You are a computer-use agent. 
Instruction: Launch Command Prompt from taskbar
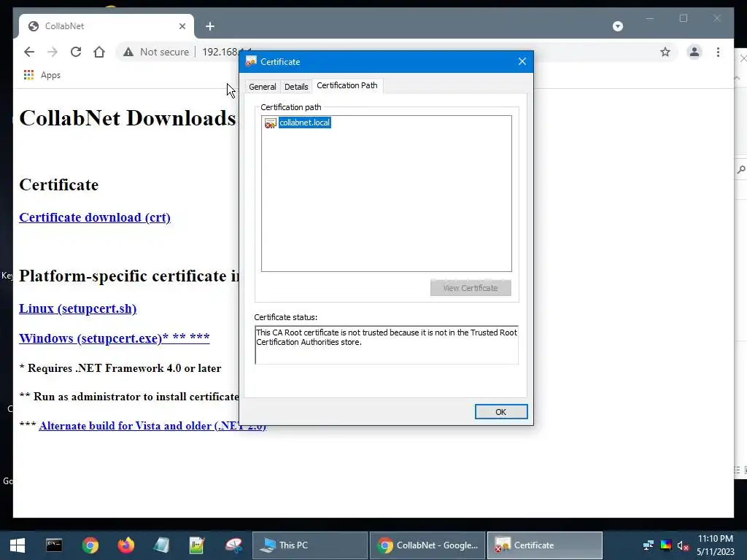click(x=54, y=545)
